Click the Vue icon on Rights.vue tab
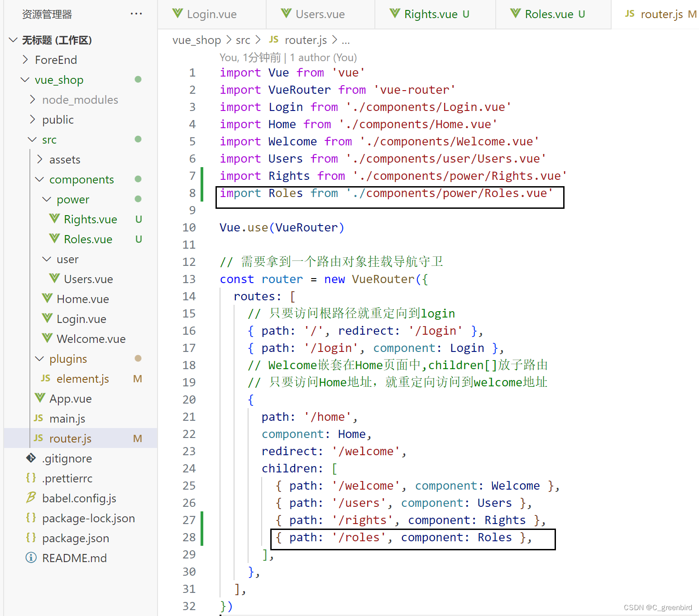The height and width of the screenshot is (616, 699). click(x=395, y=14)
